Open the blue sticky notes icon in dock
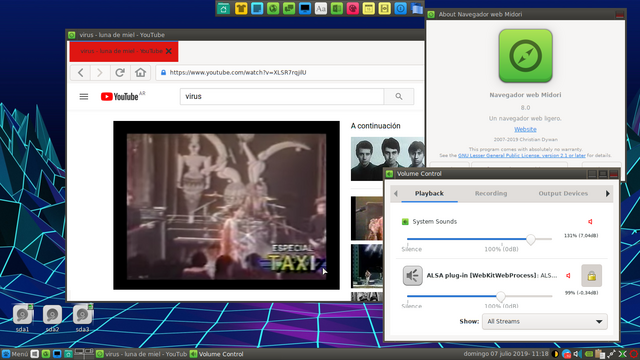This screenshot has height=360, width=640. point(257,8)
